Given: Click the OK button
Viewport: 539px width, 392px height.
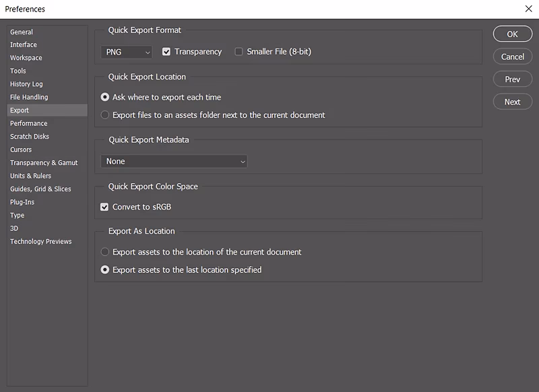Looking at the screenshot, I should [512, 34].
